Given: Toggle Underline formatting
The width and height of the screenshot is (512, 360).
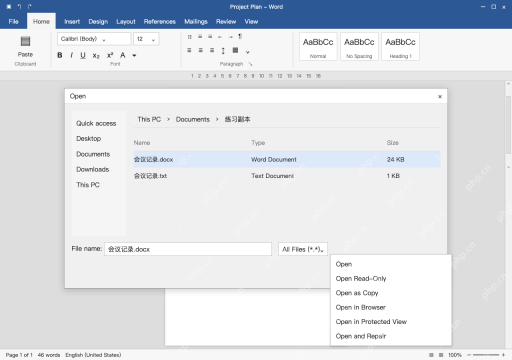Looking at the screenshot, I should [x=83, y=55].
